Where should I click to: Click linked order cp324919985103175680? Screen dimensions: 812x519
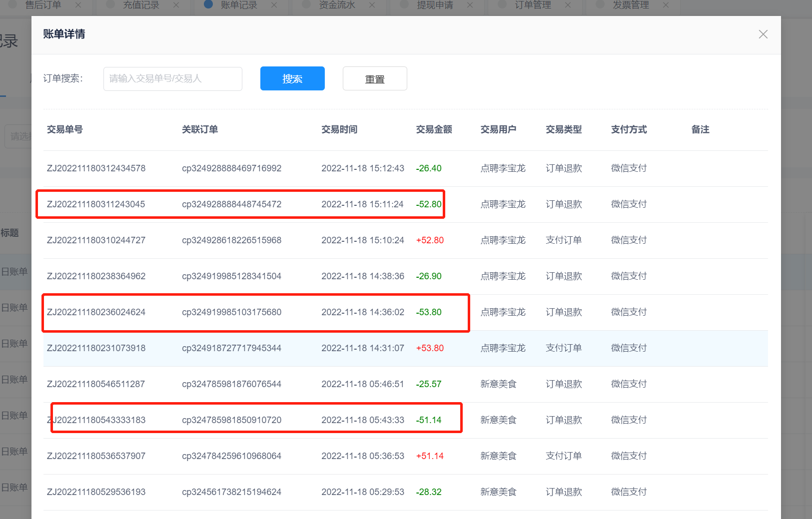[x=232, y=312]
